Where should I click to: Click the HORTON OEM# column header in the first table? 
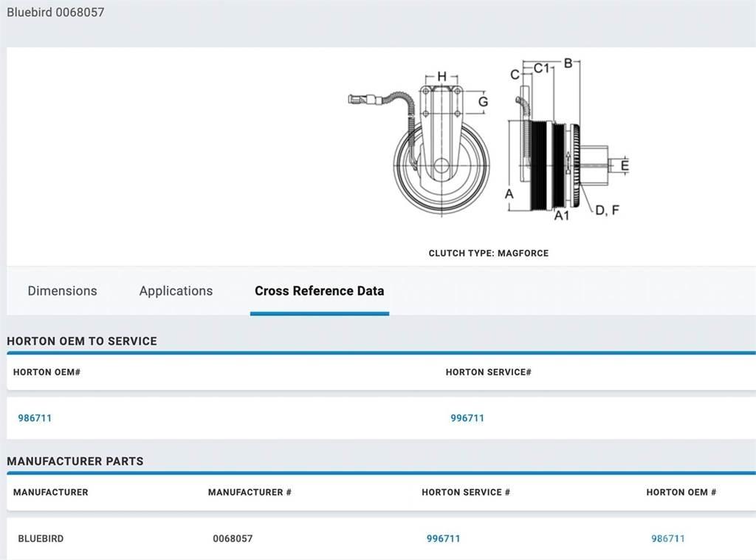coord(47,372)
